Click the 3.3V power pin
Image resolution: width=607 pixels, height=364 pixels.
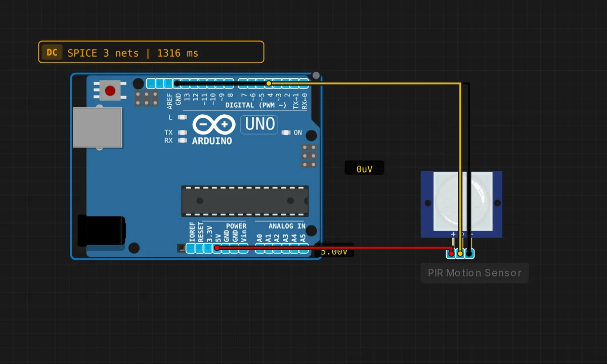(208, 248)
